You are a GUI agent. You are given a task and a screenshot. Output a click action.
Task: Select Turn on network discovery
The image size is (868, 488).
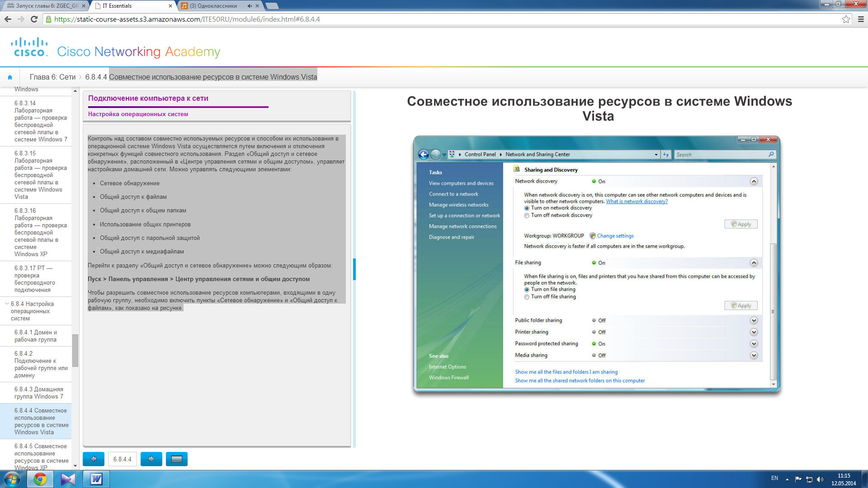coord(527,208)
